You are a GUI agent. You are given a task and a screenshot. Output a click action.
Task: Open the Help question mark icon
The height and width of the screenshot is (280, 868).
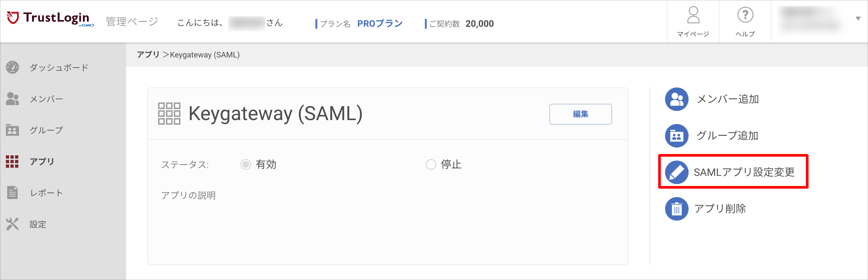[745, 15]
